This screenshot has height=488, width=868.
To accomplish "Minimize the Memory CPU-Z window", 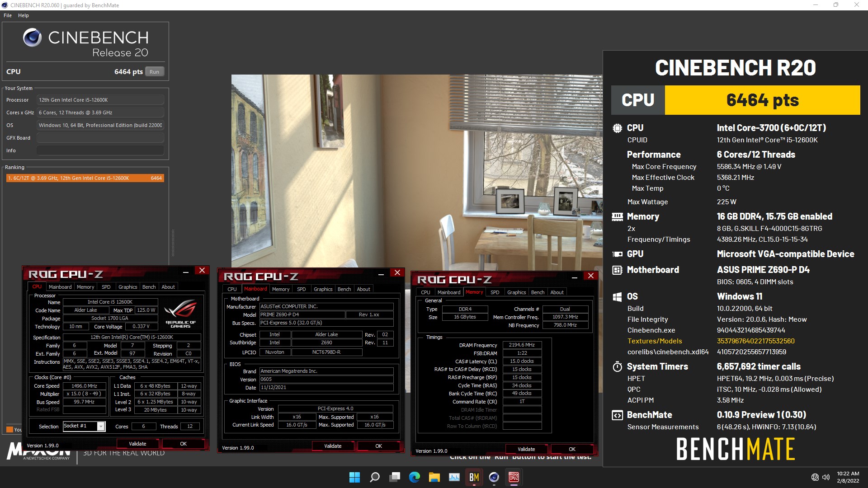I will pyautogui.click(x=575, y=277).
